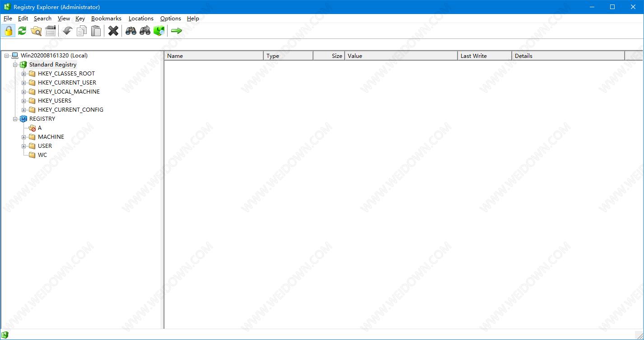This screenshot has width=644, height=340.
Task: Open the Bookmarks menu
Action: [106, 19]
